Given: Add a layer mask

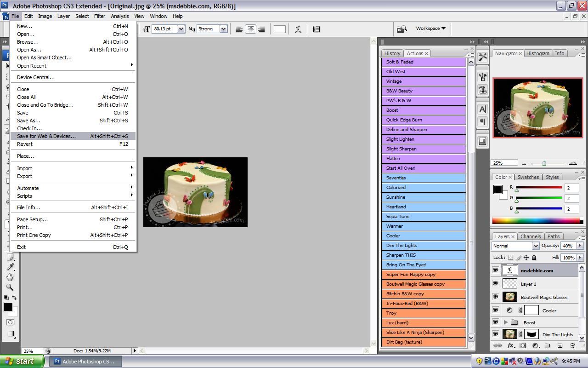Looking at the screenshot, I should pos(523,345).
